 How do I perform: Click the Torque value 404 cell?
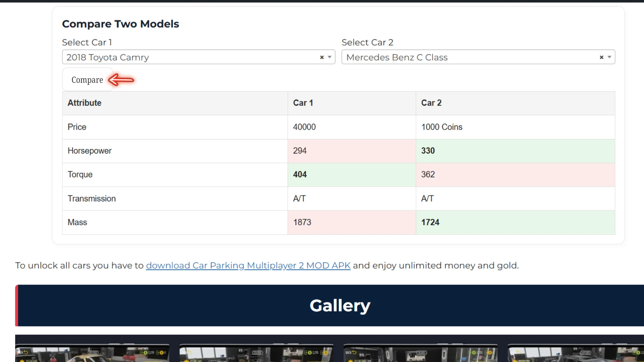[x=300, y=174]
